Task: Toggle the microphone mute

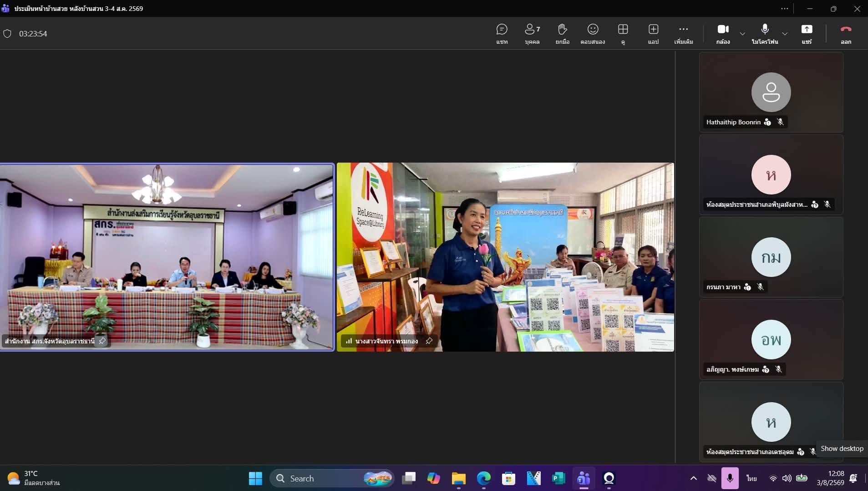Action: click(x=765, y=34)
